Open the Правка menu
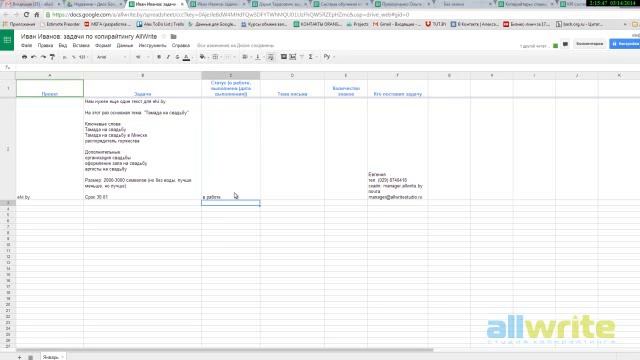 tap(45, 46)
